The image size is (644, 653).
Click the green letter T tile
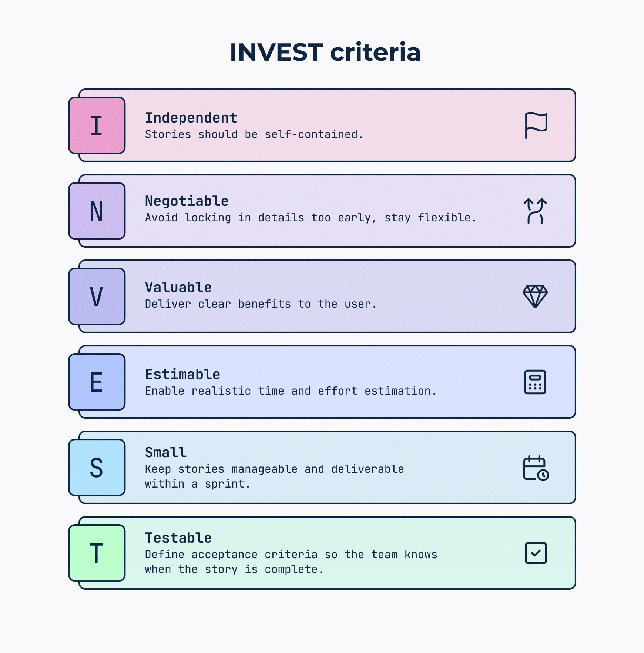[x=97, y=553]
